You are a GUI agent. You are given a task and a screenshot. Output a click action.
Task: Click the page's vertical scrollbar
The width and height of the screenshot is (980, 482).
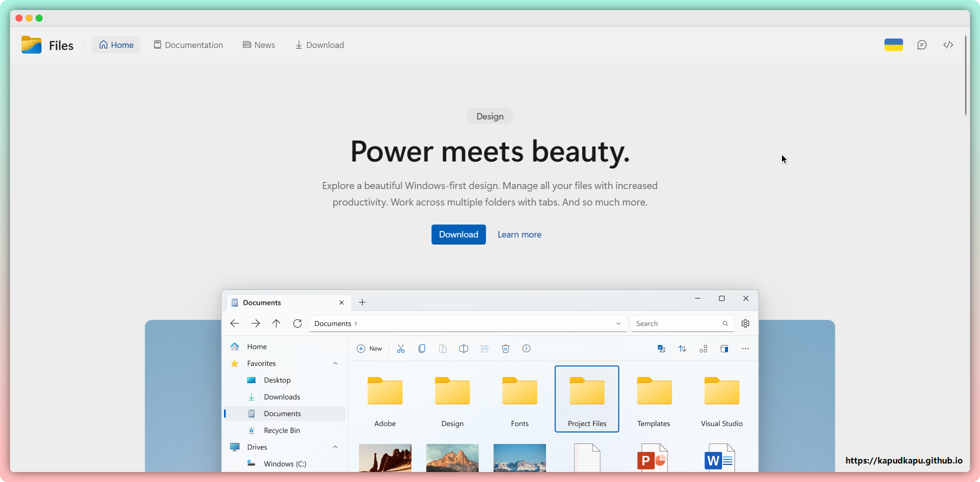(x=966, y=75)
